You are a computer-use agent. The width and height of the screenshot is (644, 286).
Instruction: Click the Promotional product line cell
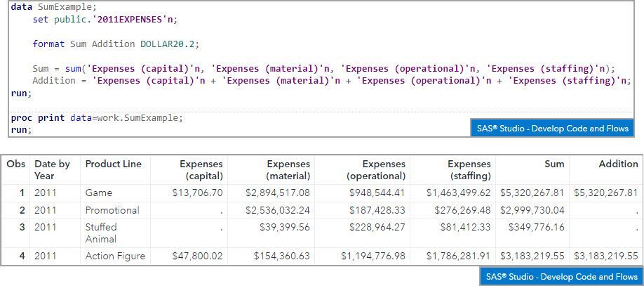(112, 210)
